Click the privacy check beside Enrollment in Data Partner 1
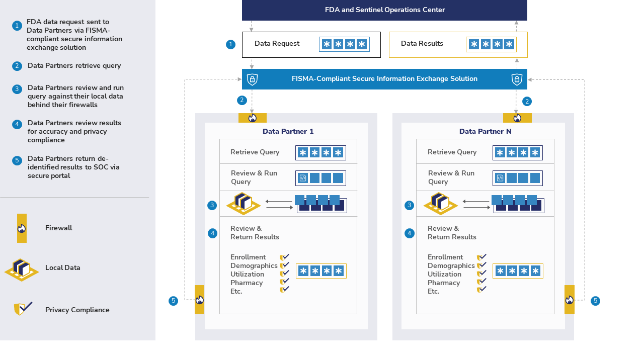The width and height of the screenshot is (644, 362). 284,257
